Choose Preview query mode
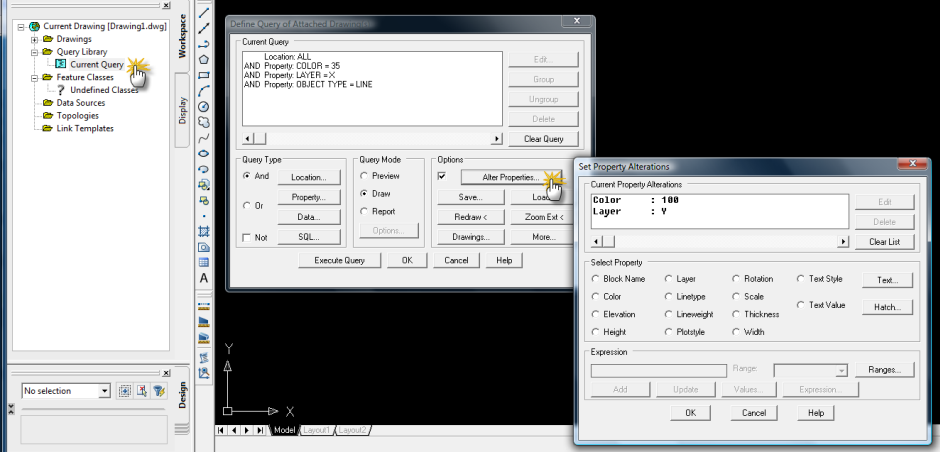This screenshot has width=940, height=452. pyautogui.click(x=363, y=176)
